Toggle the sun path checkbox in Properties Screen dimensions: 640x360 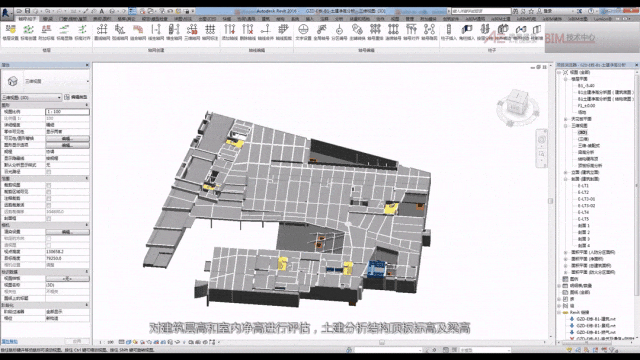pyautogui.click(x=49, y=172)
